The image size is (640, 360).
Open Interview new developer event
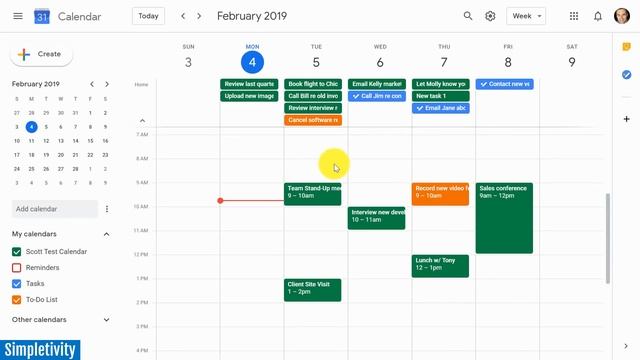[376, 218]
